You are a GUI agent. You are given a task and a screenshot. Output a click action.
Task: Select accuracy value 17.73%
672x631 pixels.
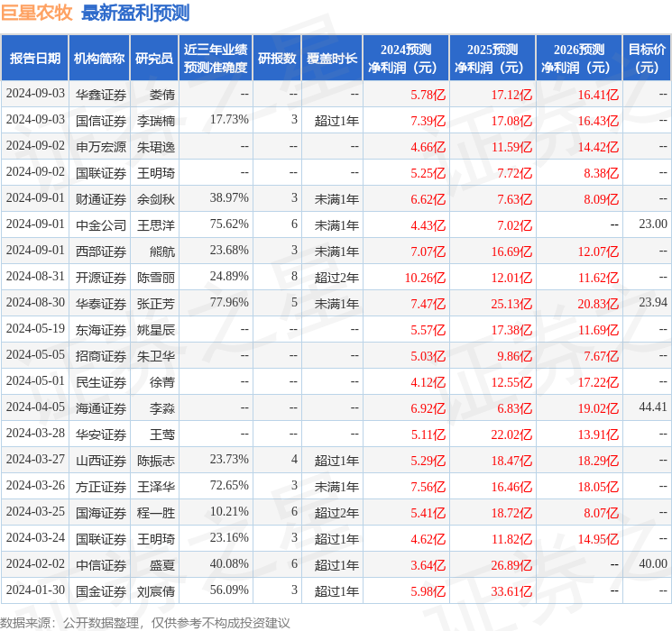click(229, 120)
